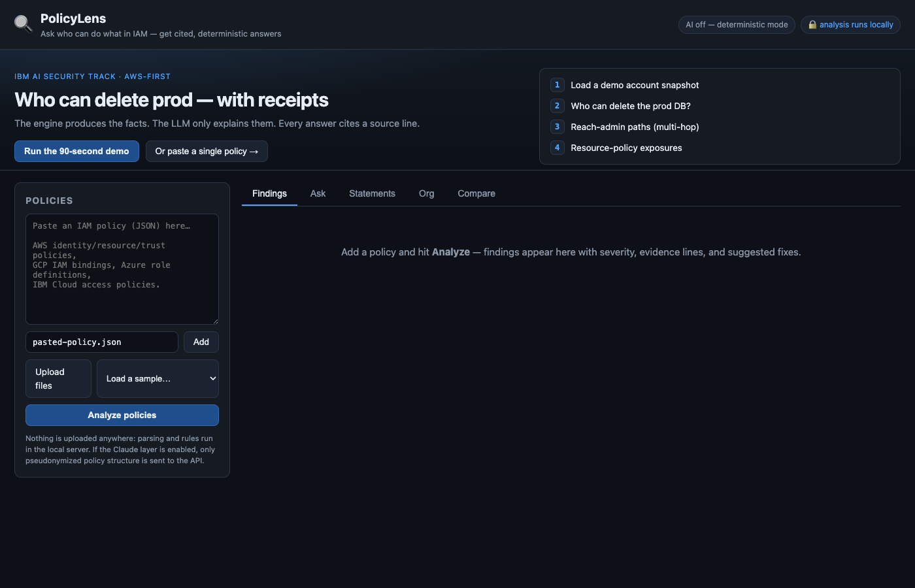
Task: Choose Or paste a single policy
Action: point(207,151)
